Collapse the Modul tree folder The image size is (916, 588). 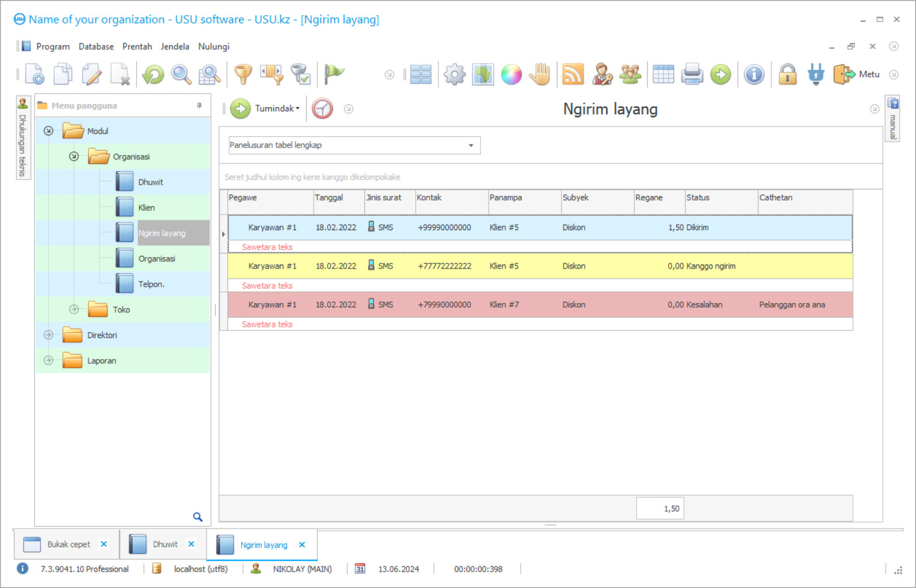coord(49,131)
